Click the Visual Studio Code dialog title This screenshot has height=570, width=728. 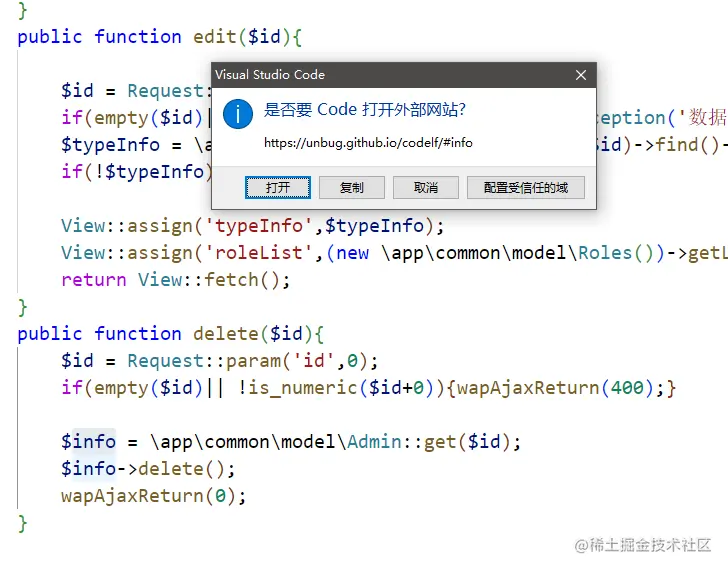pos(270,75)
